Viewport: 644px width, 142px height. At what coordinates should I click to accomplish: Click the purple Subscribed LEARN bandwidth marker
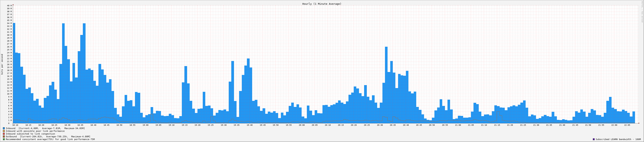[x=593, y=139]
